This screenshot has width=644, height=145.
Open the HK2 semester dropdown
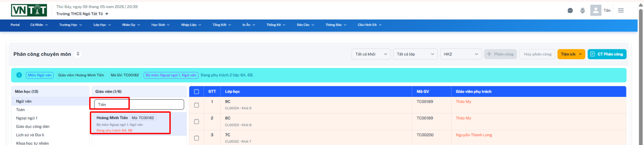click(x=461, y=54)
